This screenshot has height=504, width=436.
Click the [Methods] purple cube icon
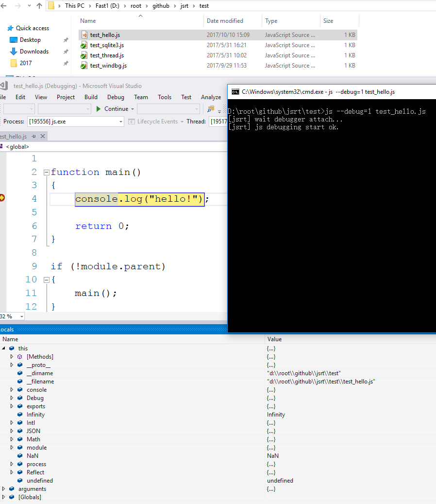pyautogui.click(x=20, y=357)
